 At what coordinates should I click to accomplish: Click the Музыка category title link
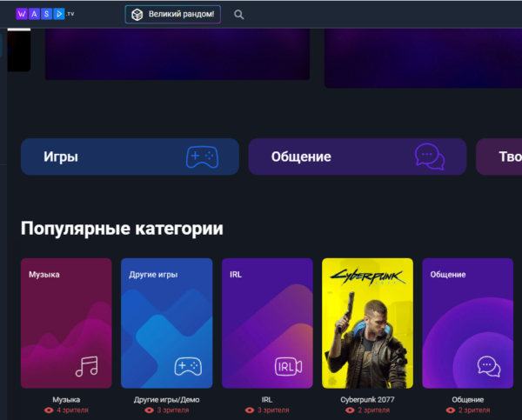pyautogui.click(x=66, y=400)
